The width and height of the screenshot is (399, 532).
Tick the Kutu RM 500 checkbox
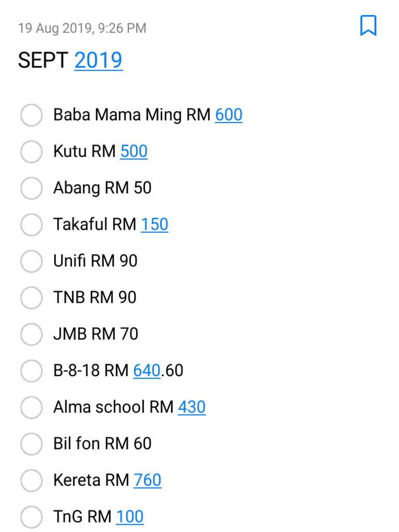click(31, 152)
